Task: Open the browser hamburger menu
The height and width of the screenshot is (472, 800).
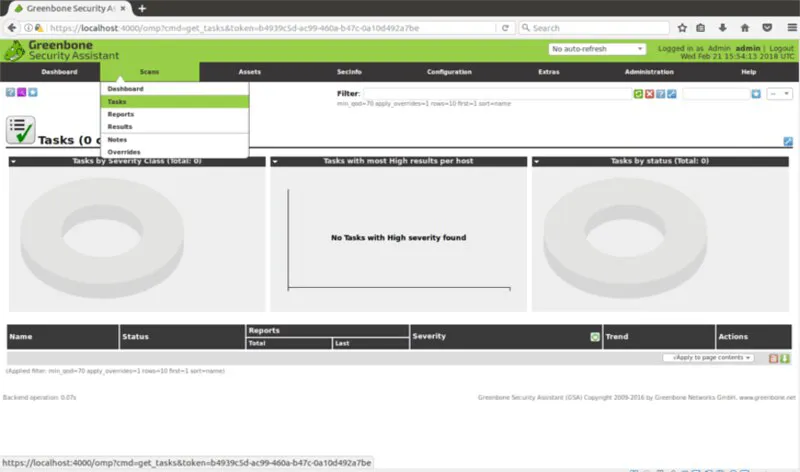Action: pos(792,28)
